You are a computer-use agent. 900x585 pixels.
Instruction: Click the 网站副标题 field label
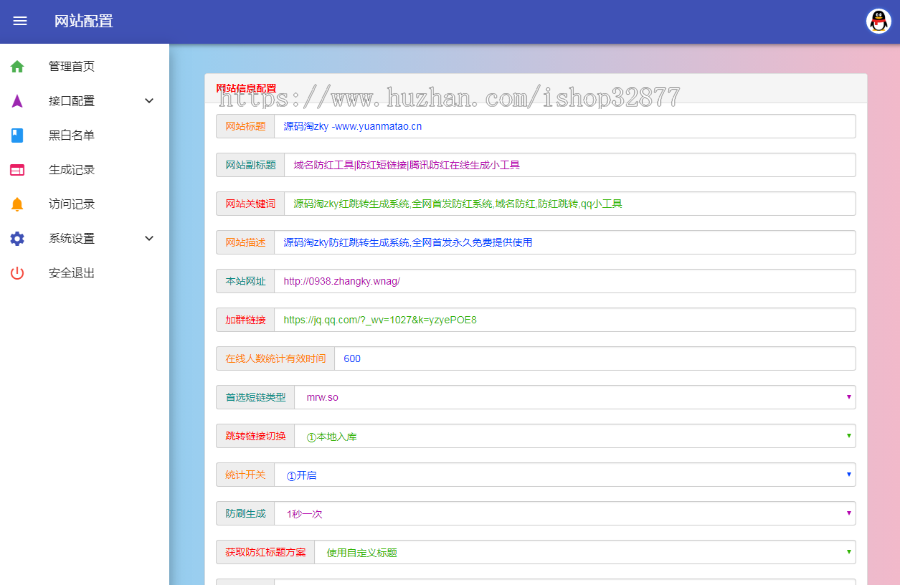[x=251, y=165]
